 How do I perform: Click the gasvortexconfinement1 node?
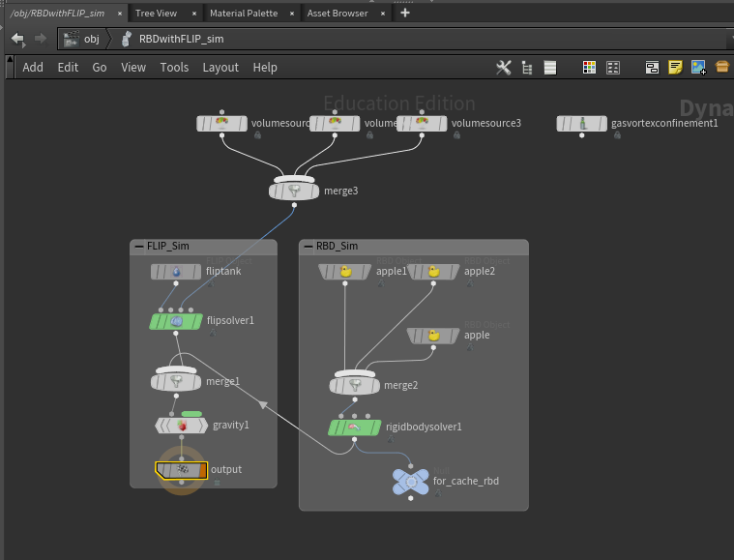(x=581, y=124)
